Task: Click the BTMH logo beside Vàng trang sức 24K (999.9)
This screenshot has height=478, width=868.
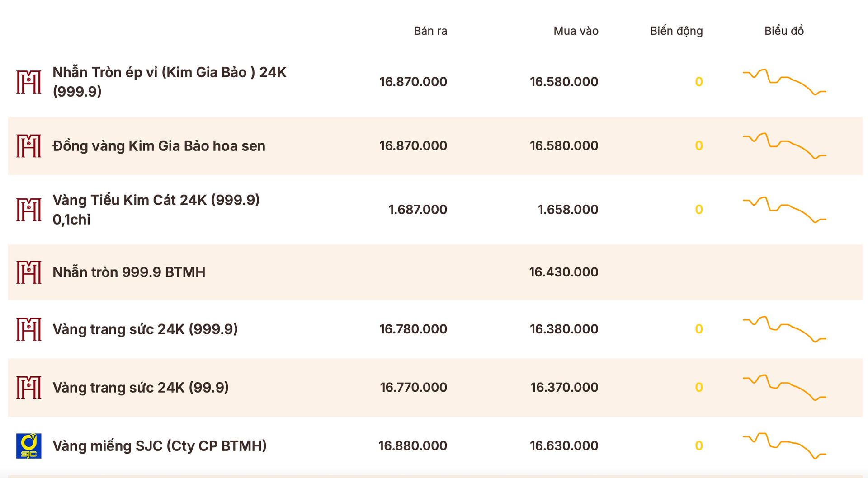Action: click(28, 329)
